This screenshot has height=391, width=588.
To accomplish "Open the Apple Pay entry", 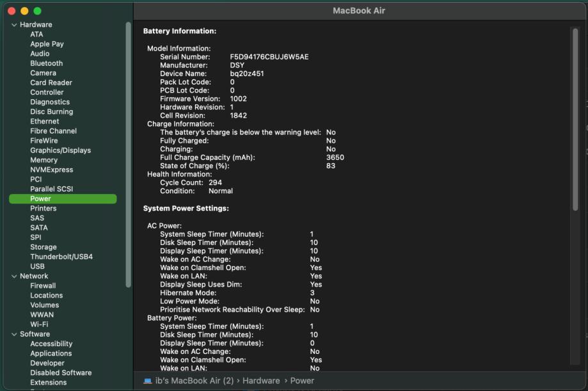I will click(x=47, y=44).
